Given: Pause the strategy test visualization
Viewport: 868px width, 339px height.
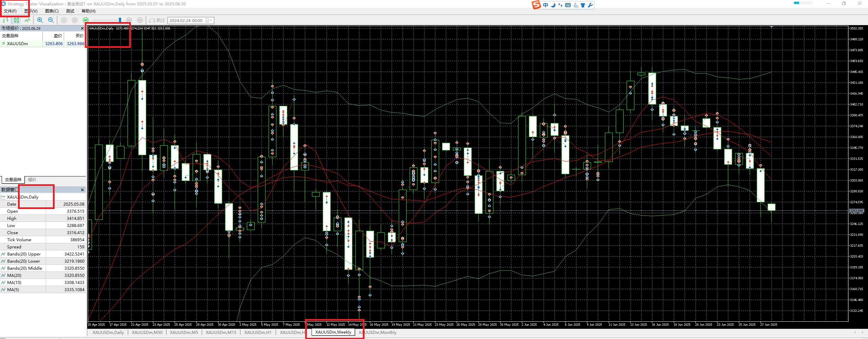Looking at the screenshot, I should pos(64,20).
